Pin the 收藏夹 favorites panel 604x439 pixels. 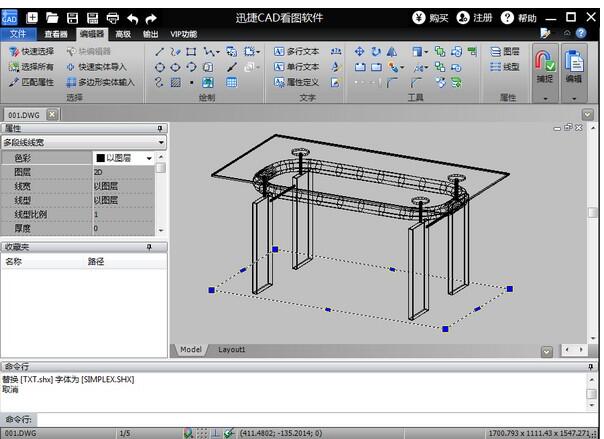(x=149, y=247)
